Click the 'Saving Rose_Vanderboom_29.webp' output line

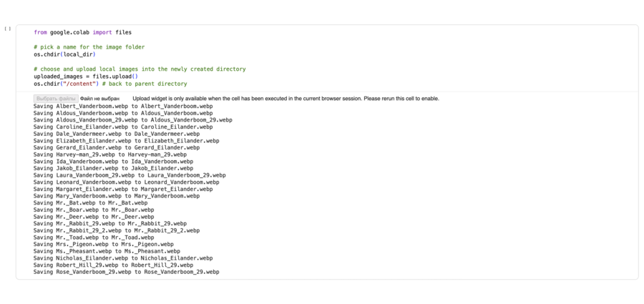(127, 273)
